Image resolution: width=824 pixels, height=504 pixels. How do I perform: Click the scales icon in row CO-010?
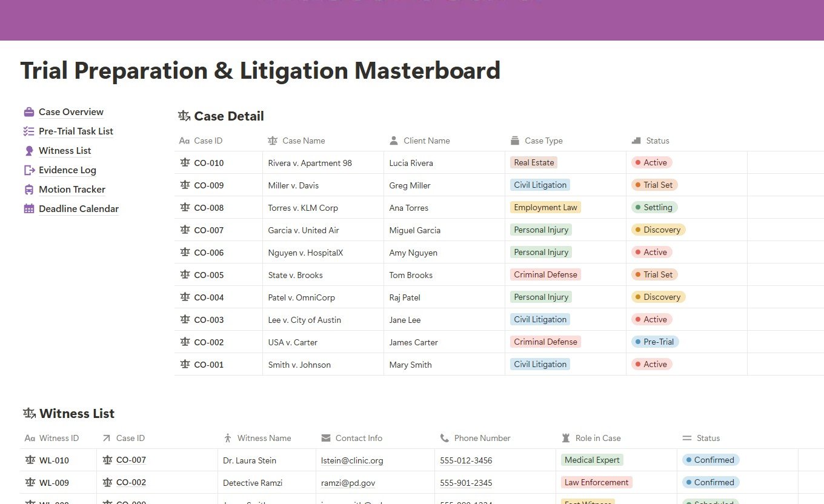(x=185, y=162)
